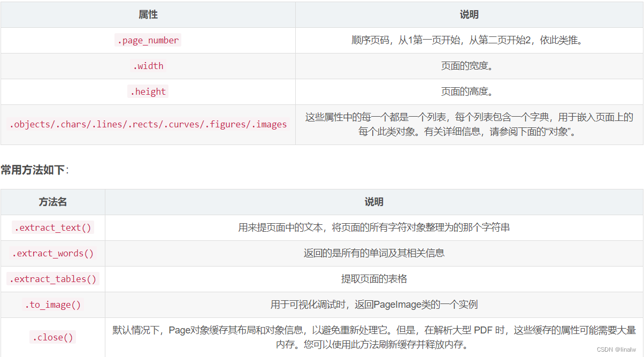Click the .width attribute label
644x357 pixels.
click(148, 65)
